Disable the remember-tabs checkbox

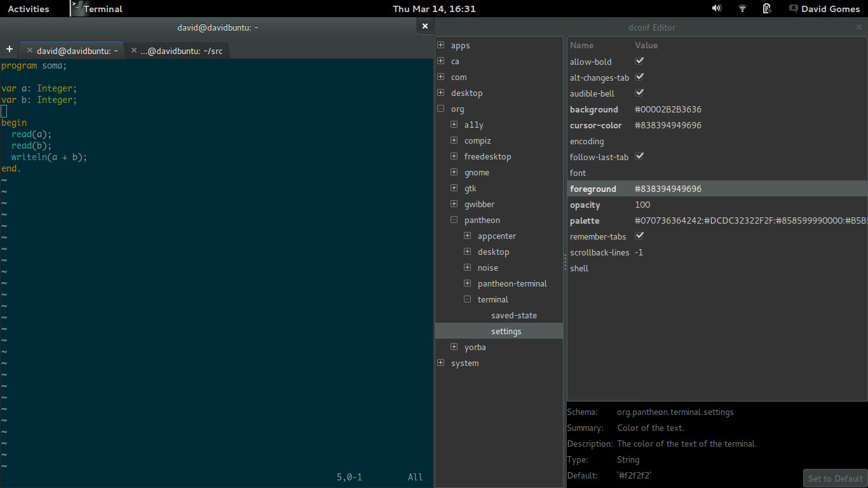pos(640,236)
